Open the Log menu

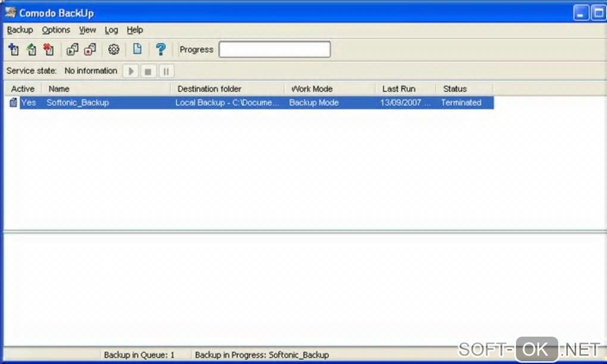click(x=111, y=30)
